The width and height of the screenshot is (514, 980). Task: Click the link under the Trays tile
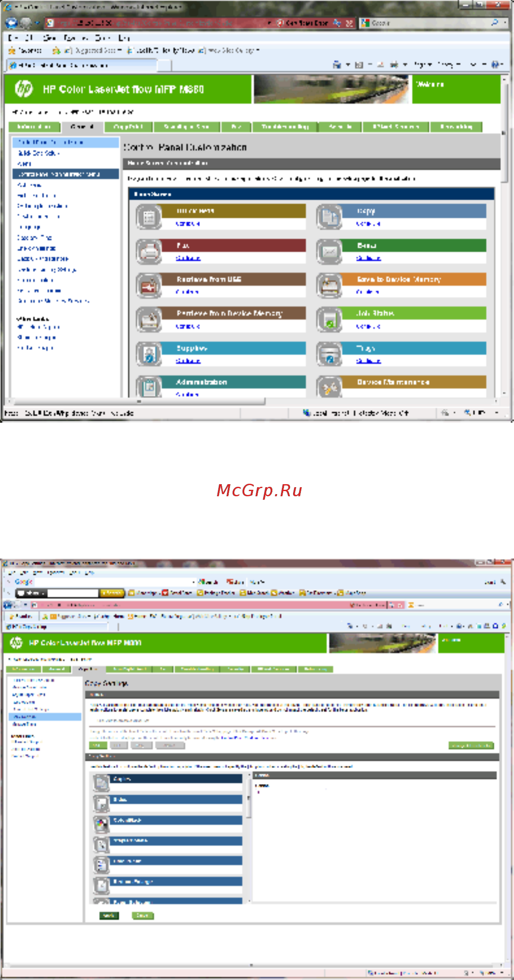click(x=368, y=361)
